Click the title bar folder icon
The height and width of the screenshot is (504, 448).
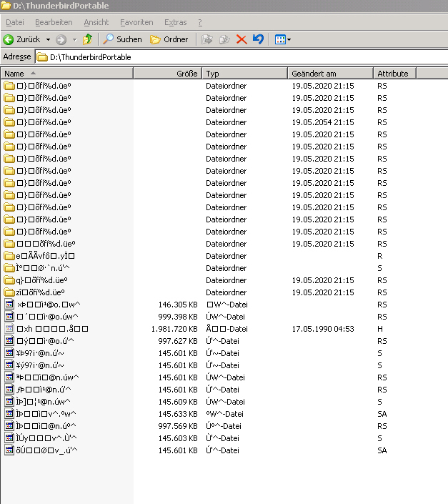point(6,6)
